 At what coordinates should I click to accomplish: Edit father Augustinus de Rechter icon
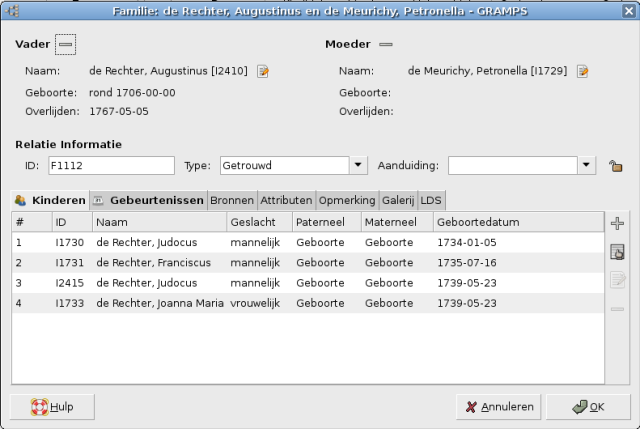pos(264,71)
